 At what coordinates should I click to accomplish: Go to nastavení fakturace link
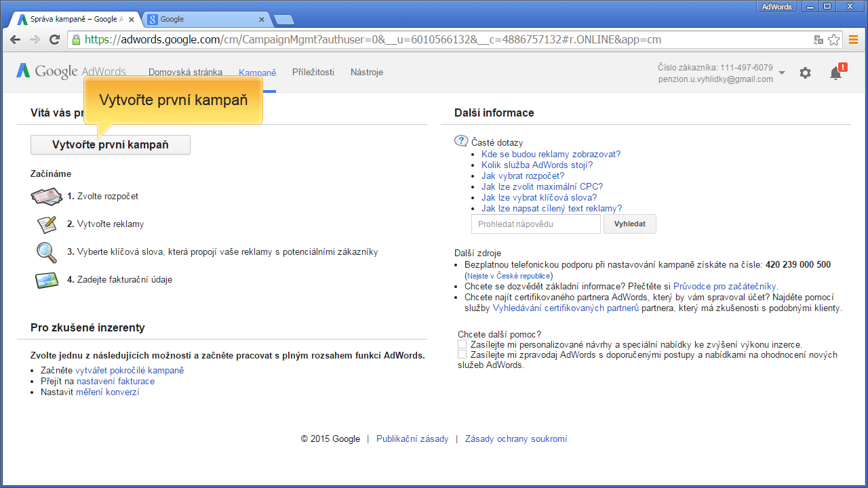pos(115,381)
